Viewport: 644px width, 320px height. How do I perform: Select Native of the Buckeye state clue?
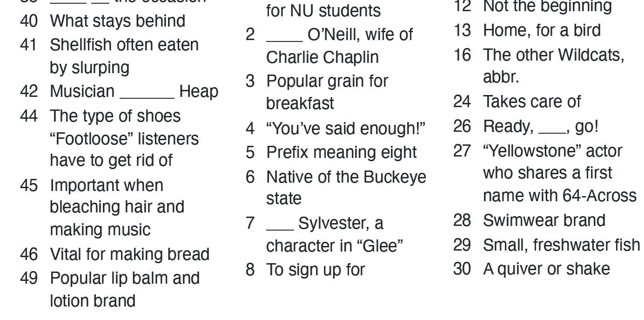tap(336, 188)
